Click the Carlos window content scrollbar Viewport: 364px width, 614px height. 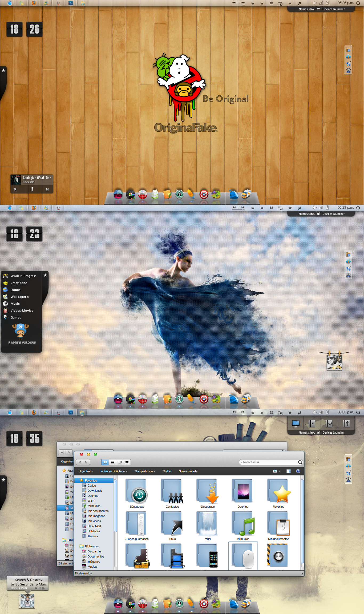tap(302, 521)
